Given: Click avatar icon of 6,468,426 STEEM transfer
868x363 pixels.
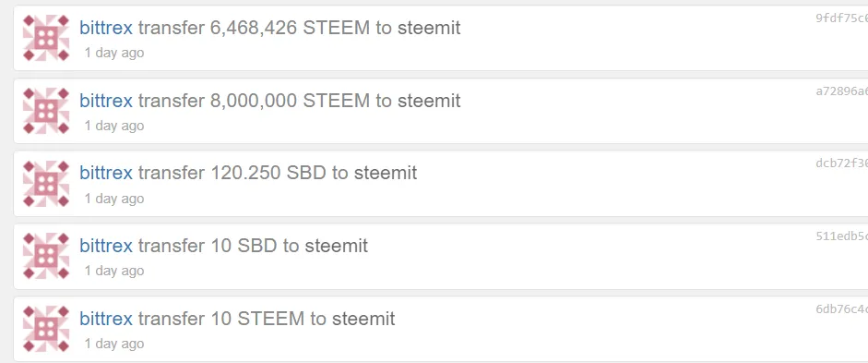Looking at the screenshot, I should [46, 38].
